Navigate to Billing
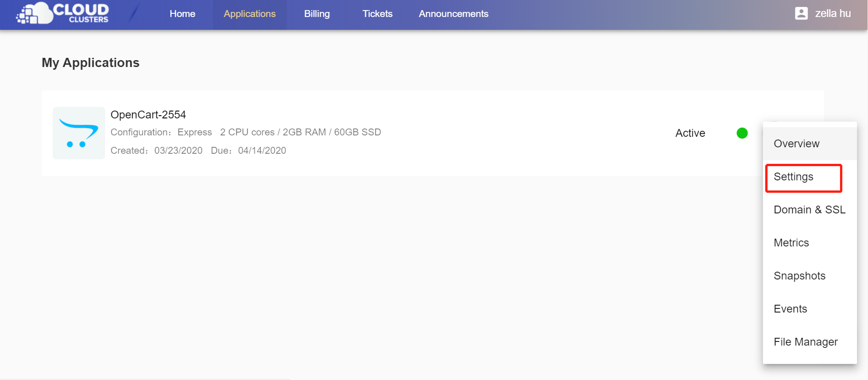868x380 pixels. [x=317, y=14]
